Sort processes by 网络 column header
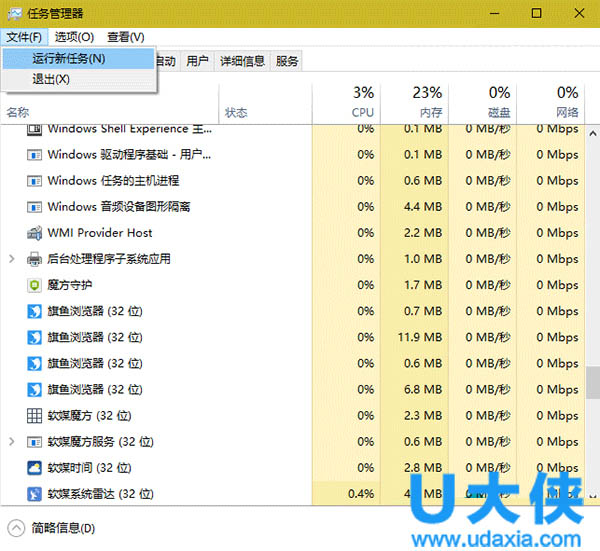The width and height of the screenshot is (600, 551). [x=551, y=102]
